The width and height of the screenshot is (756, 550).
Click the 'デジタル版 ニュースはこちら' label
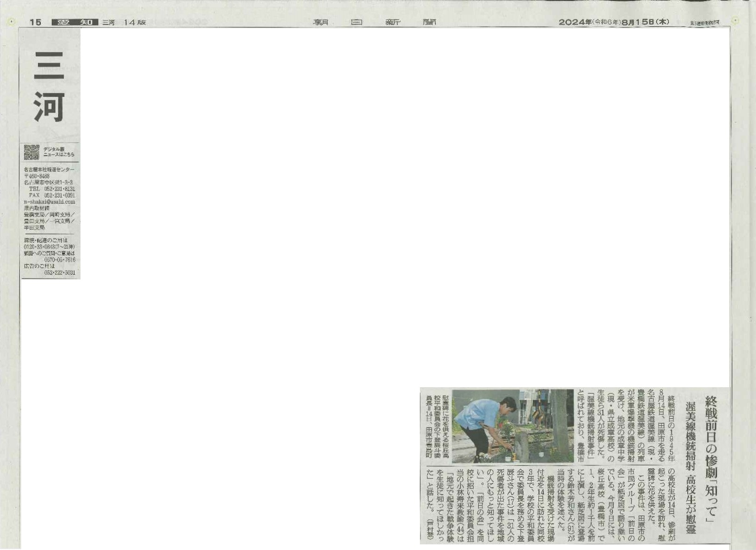point(59,152)
